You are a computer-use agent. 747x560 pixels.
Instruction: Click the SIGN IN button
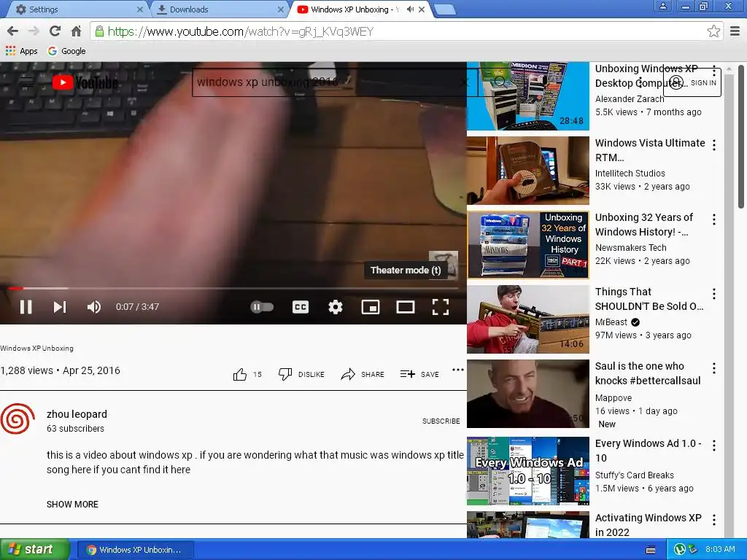(x=692, y=82)
